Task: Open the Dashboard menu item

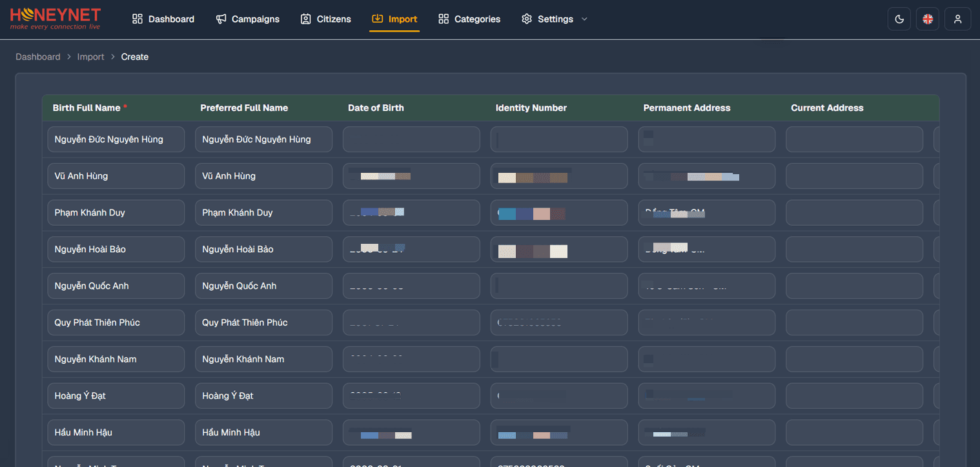Action: [163, 19]
